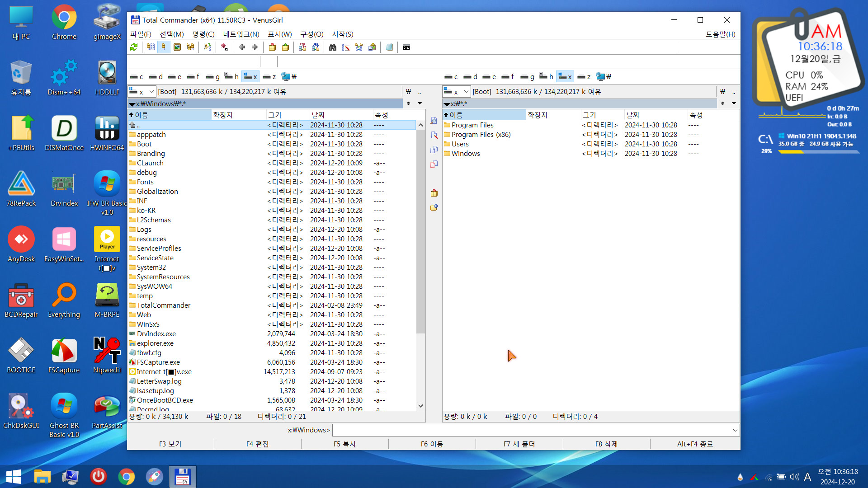Viewport: 868px width, 488px height.
Task: Enable thumbnail view from the toolbar
Action: [x=177, y=47]
